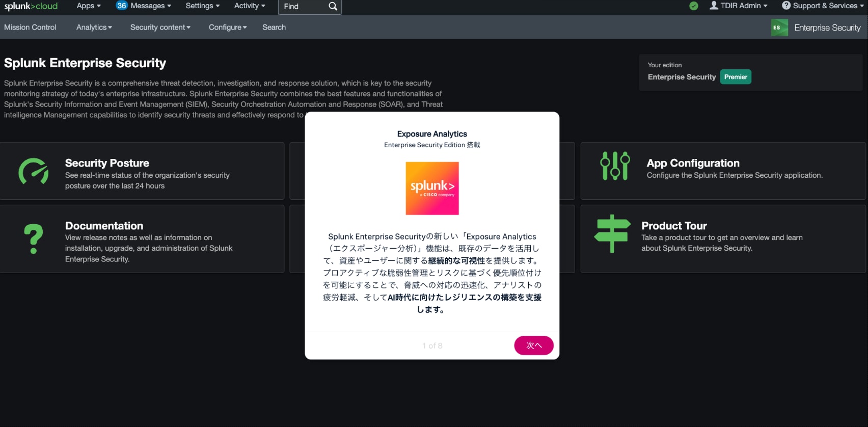
Task: Click the Splunk Enterprise Security page heading
Action: 85,63
